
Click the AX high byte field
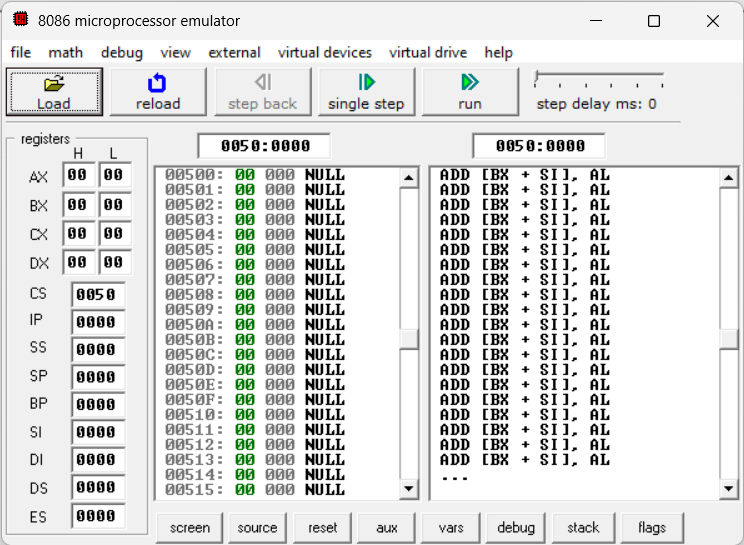pos(78,175)
